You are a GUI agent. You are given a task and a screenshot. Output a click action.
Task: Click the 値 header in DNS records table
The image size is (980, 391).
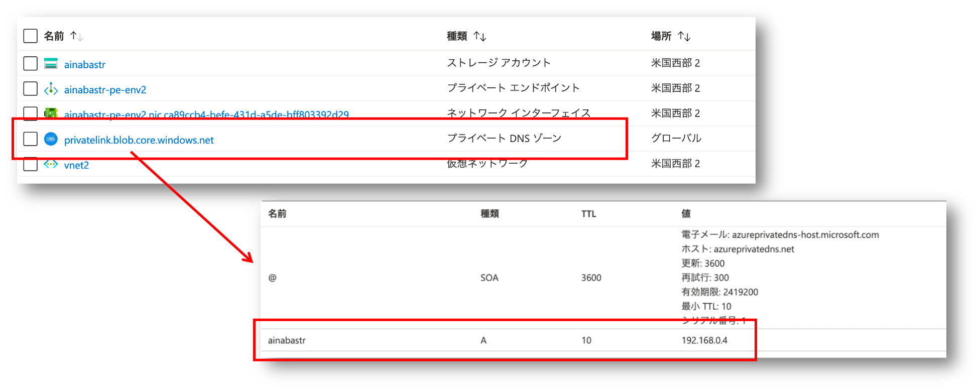coord(686,214)
